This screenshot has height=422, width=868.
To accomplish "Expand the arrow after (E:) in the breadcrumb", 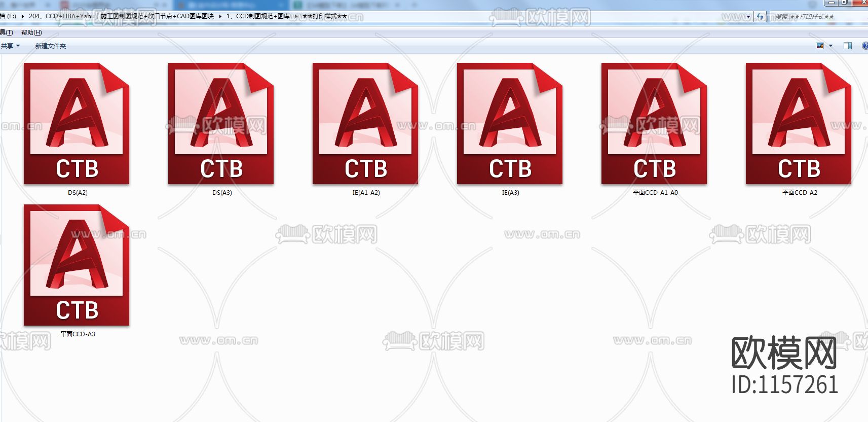I will pyautogui.click(x=22, y=16).
